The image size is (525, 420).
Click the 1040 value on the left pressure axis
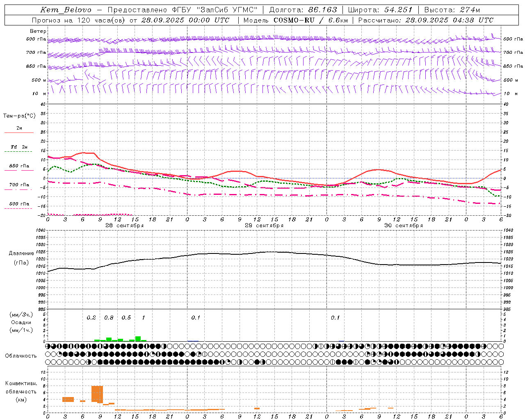tap(40, 231)
